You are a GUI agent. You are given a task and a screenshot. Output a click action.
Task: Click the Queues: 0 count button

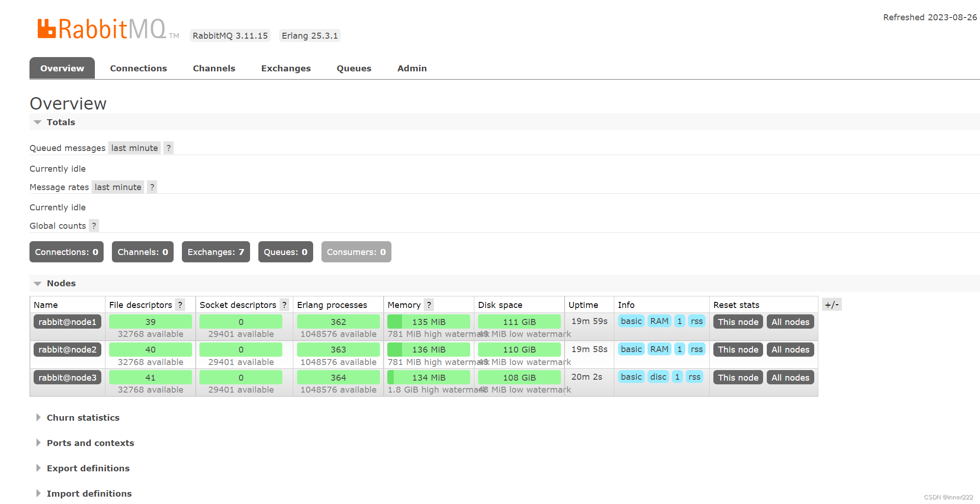(x=286, y=252)
